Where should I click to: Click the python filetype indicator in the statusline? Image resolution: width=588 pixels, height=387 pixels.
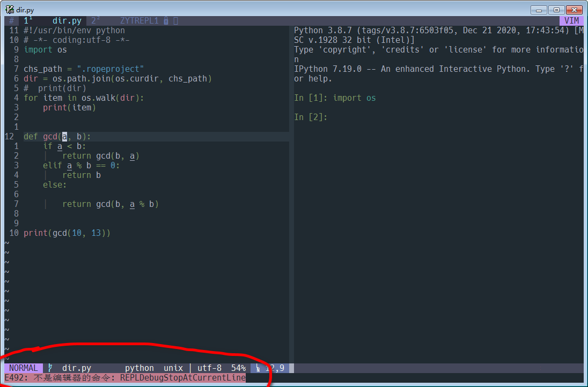(139, 368)
